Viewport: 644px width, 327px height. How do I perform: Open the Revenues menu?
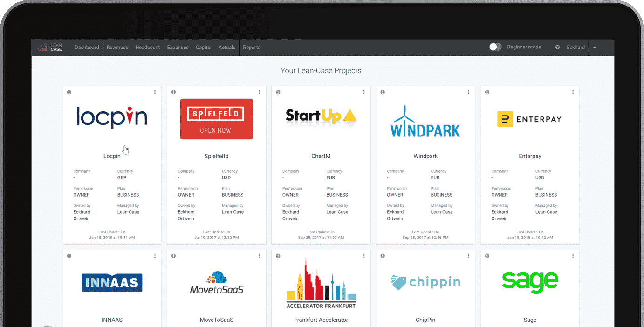117,48
